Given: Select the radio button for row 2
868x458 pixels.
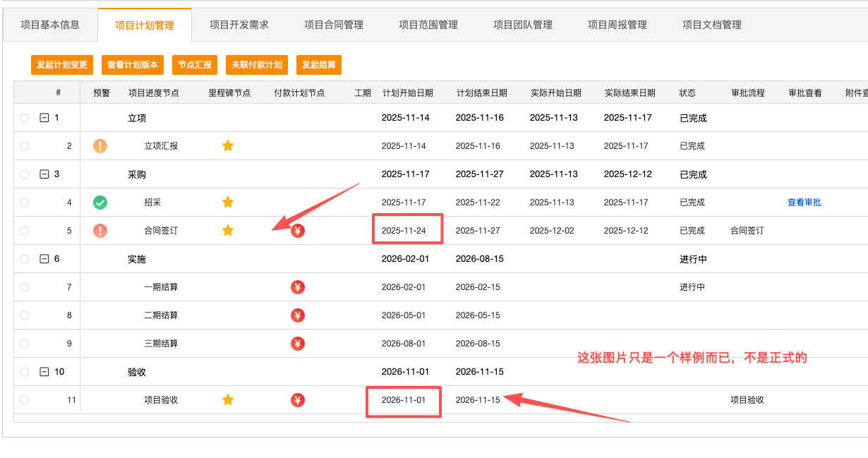Looking at the screenshot, I should [25, 146].
